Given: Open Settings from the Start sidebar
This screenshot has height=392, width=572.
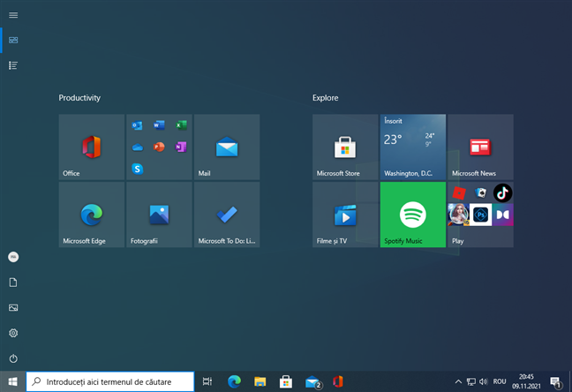Looking at the screenshot, I should coord(13,333).
